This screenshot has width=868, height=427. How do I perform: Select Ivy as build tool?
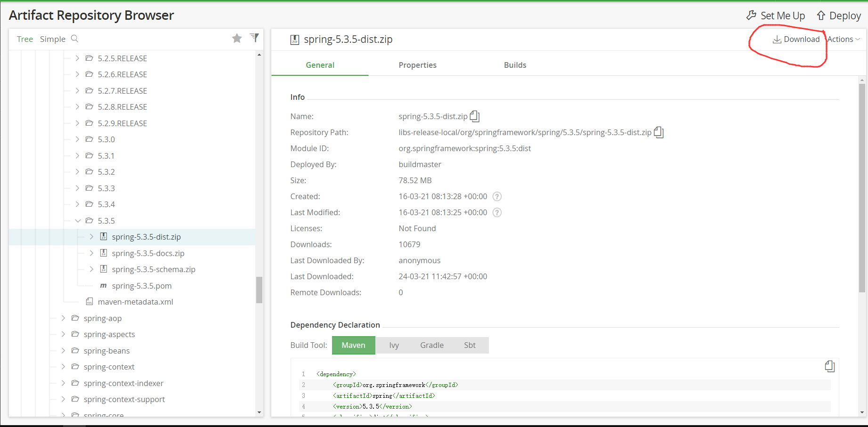394,345
